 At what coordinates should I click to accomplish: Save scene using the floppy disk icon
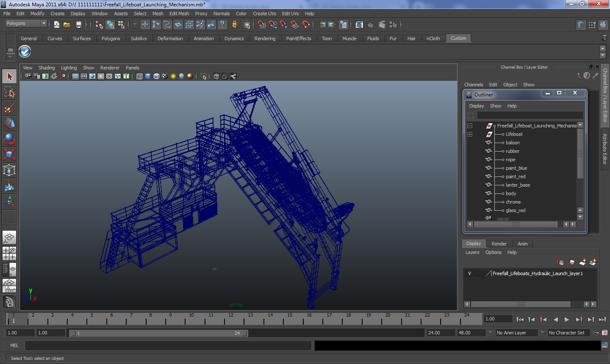(x=78, y=25)
